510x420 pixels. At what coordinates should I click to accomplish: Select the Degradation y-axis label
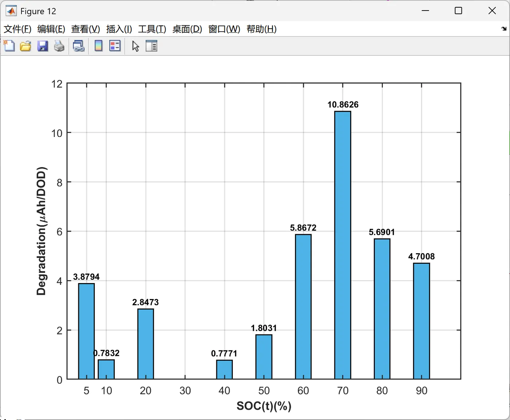(42, 231)
